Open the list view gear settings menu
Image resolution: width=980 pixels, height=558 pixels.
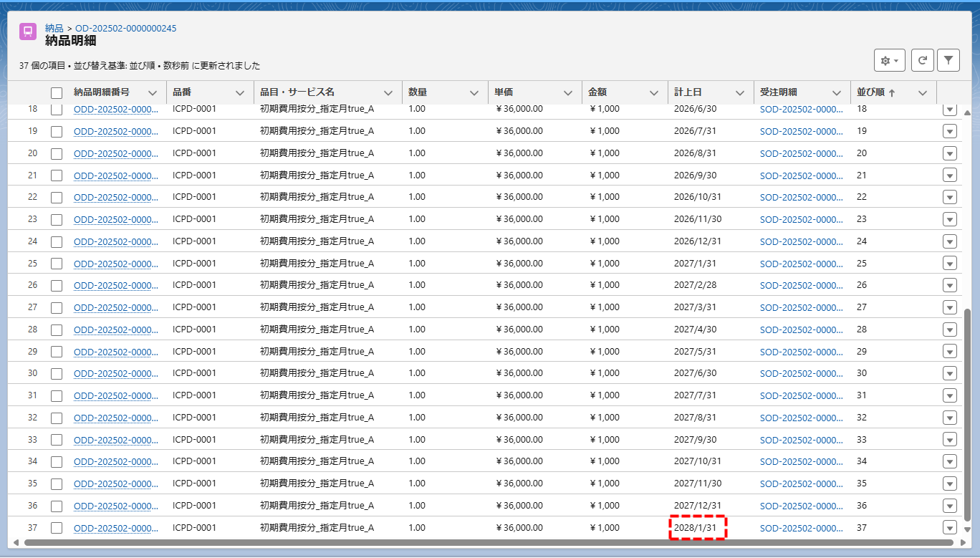[889, 61]
